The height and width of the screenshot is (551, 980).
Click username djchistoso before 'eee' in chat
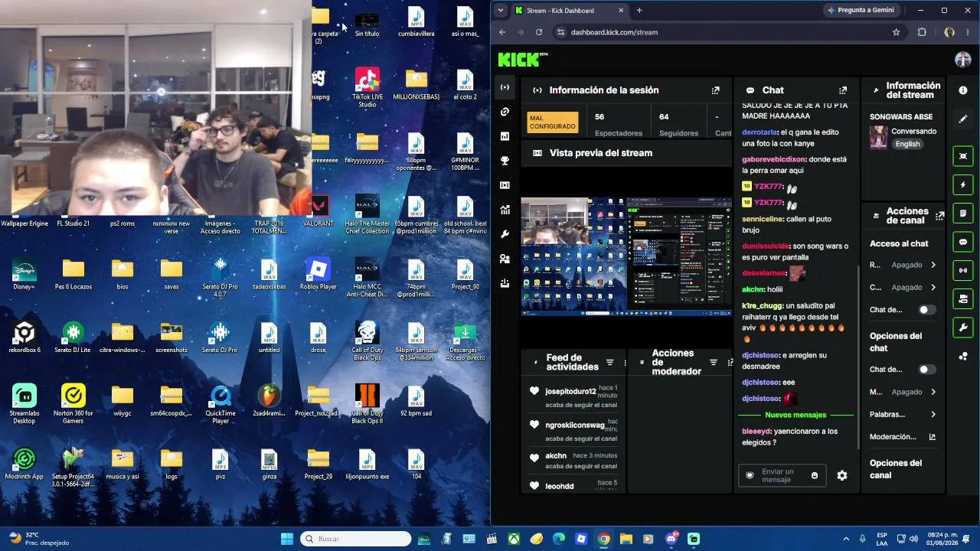[x=760, y=382]
